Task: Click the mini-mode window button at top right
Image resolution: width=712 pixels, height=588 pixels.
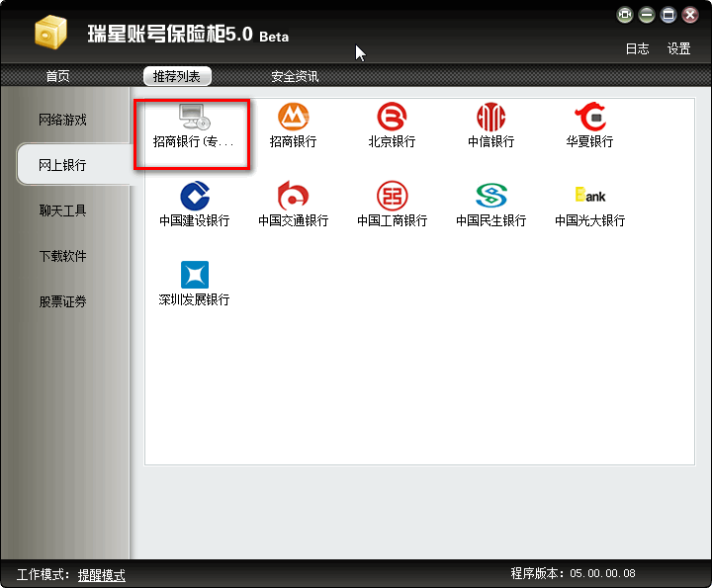Action: pyautogui.click(x=625, y=15)
